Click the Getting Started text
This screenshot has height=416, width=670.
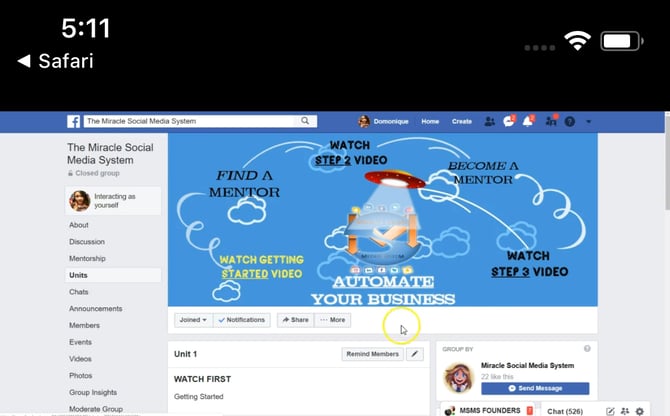(x=199, y=397)
